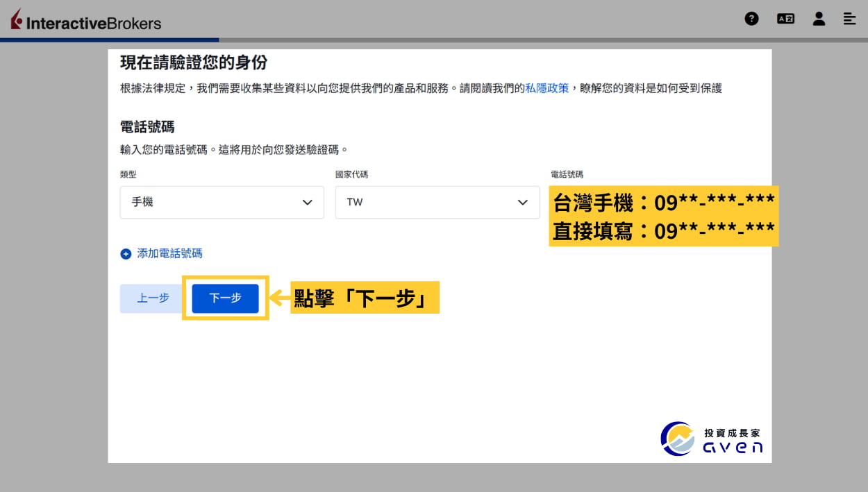Click the 國家代碼 field label
The height and width of the screenshot is (492, 868).
351,174
